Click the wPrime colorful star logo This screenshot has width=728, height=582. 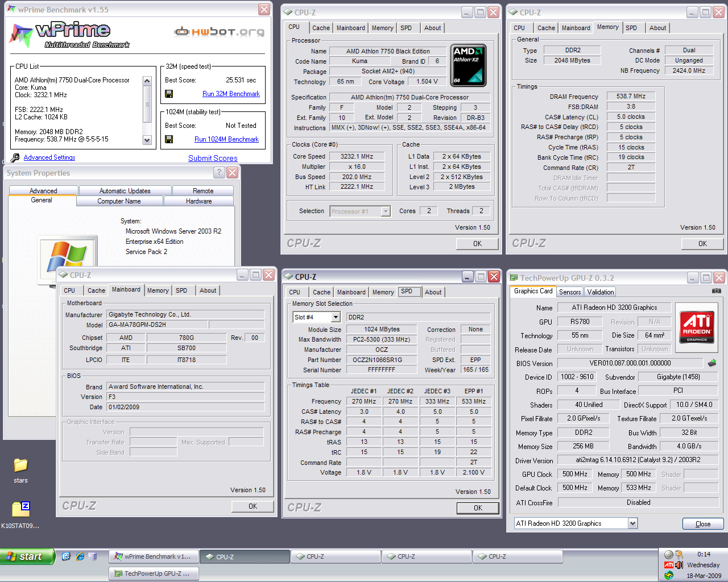[21, 36]
